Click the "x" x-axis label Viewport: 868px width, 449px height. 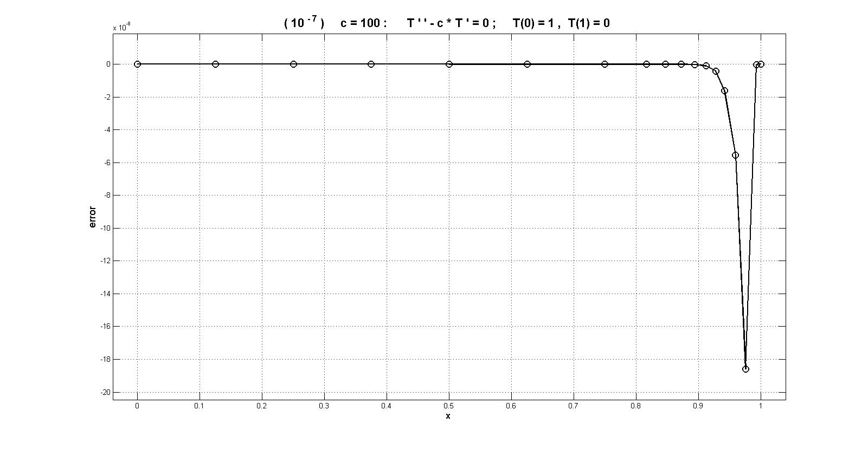(448, 416)
